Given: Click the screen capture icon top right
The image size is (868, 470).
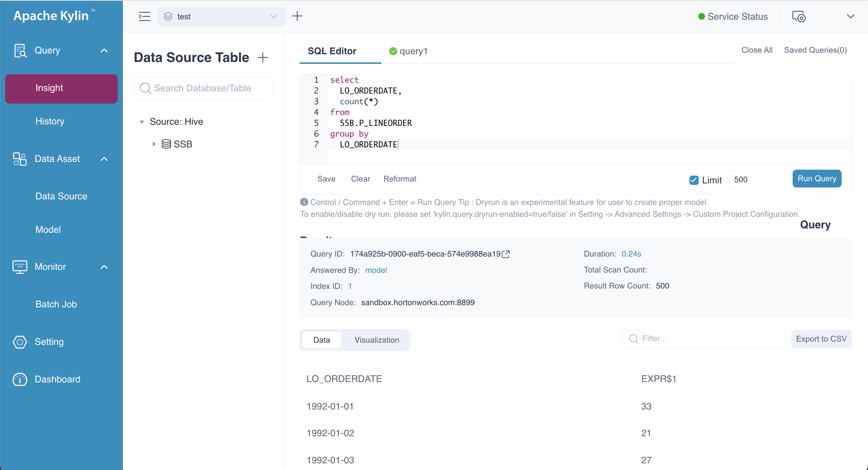Looking at the screenshot, I should pos(798,16).
